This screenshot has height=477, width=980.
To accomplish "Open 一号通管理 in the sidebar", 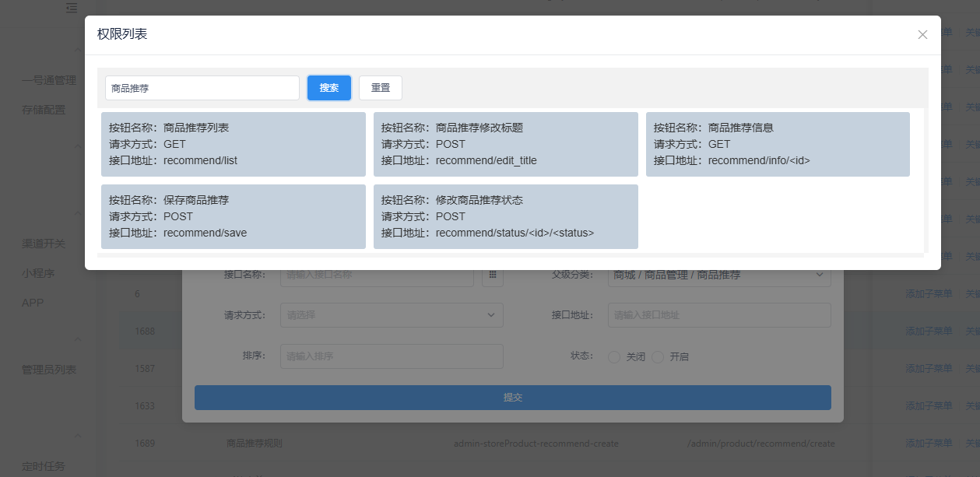I will [x=49, y=80].
